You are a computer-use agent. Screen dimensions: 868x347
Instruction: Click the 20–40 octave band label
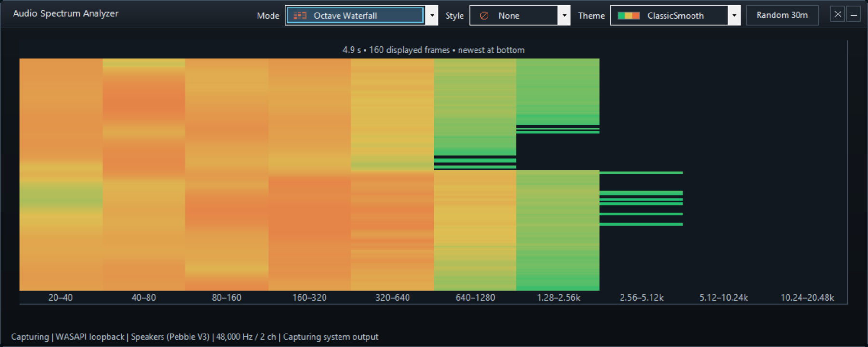(x=61, y=298)
